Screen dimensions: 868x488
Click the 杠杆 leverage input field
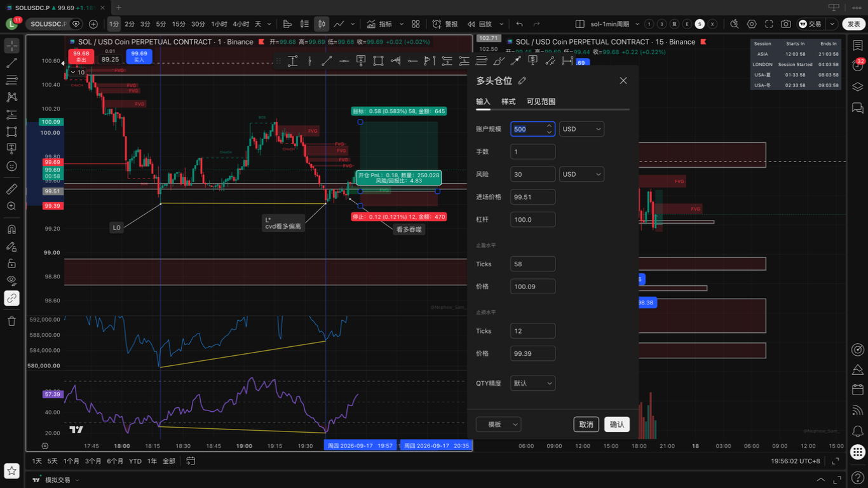pos(532,219)
